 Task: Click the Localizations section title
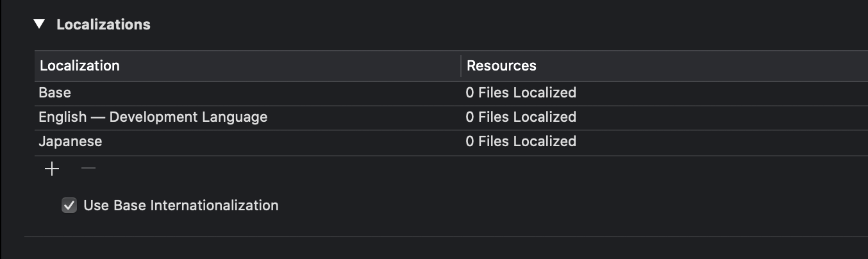coord(103,25)
